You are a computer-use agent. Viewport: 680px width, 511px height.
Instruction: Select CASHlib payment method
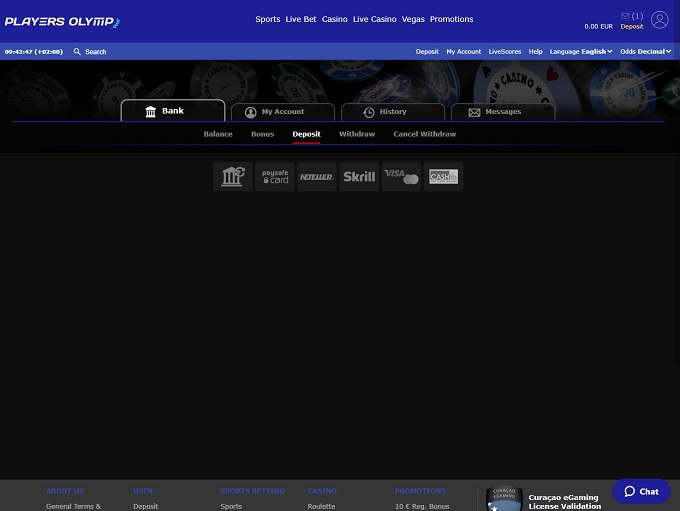[443, 177]
